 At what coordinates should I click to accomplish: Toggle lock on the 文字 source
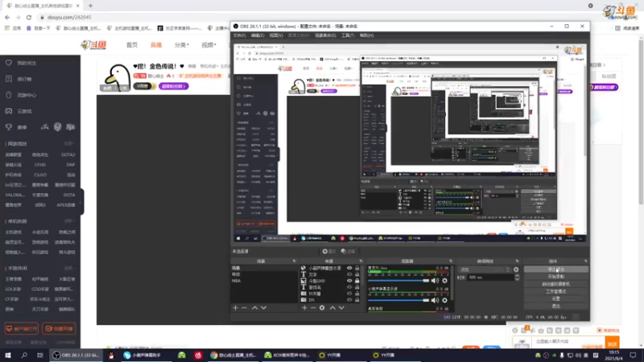pos(357,274)
